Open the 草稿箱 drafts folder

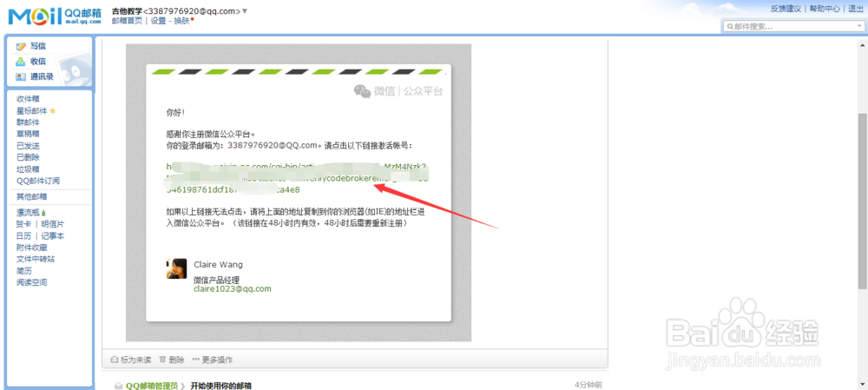pos(28,134)
